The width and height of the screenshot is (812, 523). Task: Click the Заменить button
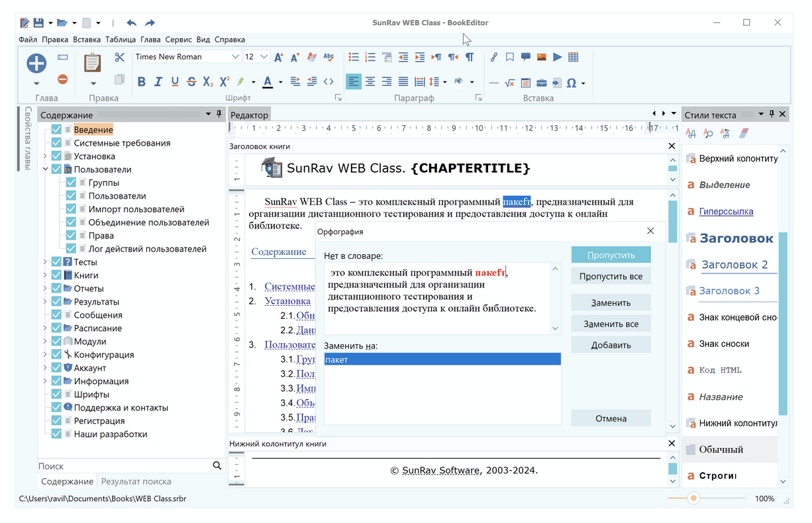click(x=611, y=303)
